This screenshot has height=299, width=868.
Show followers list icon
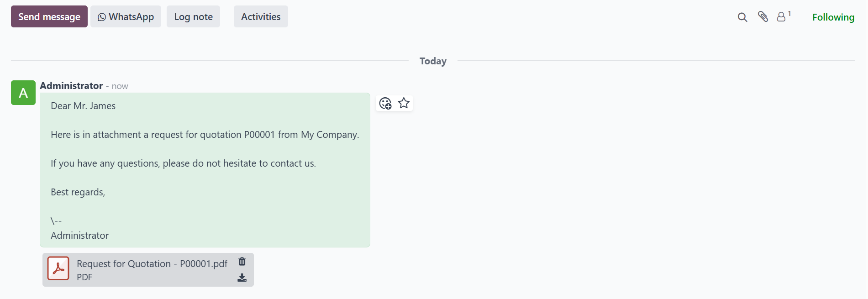784,16
